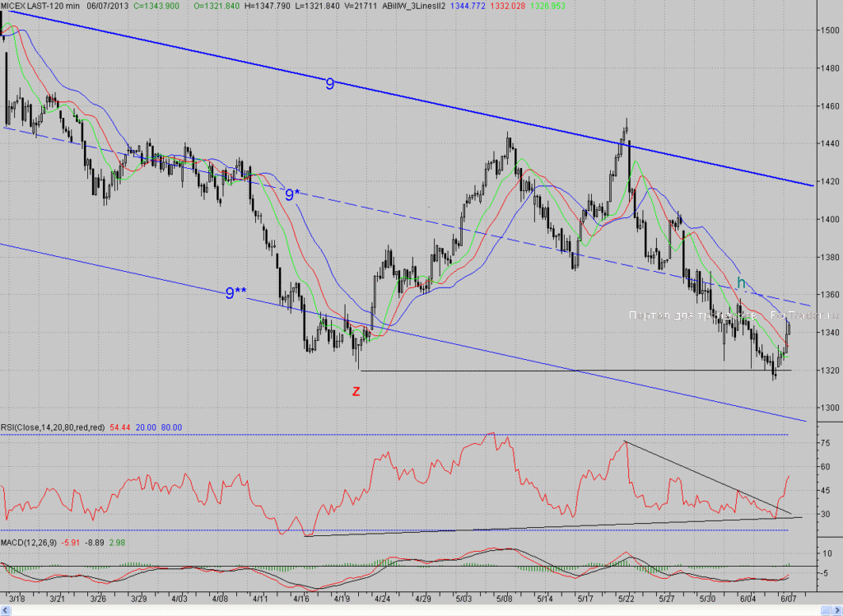Image resolution: width=843 pixels, height=616 pixels.
Task: Click the scroll-right arrow on chart scrollbar
Action: pyautogui.click(x=836, y=610)
